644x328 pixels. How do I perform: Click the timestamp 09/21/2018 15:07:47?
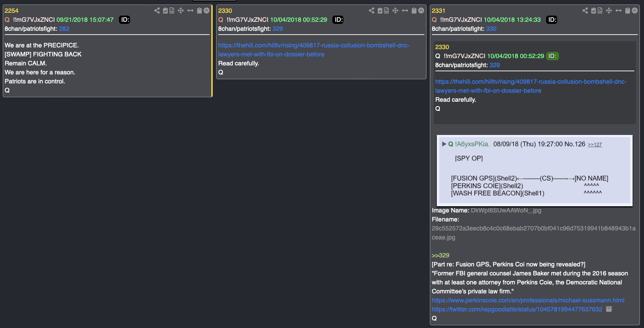85,20
